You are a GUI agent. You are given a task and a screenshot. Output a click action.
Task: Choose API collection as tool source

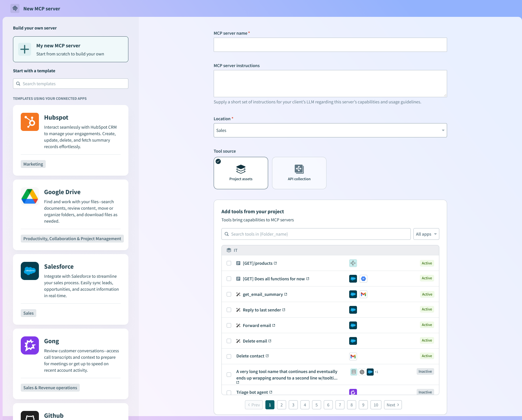pos(299,173)
